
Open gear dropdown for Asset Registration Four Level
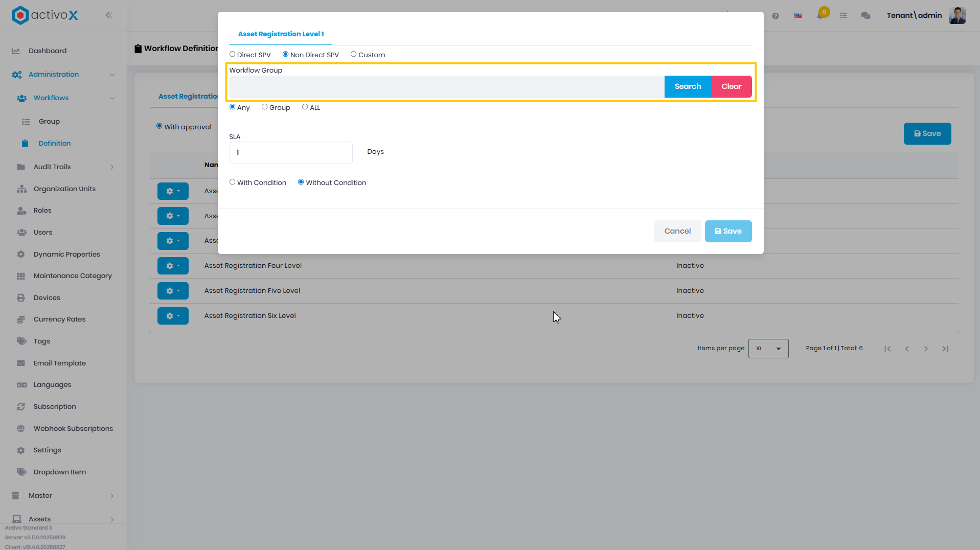pos(173,266)
